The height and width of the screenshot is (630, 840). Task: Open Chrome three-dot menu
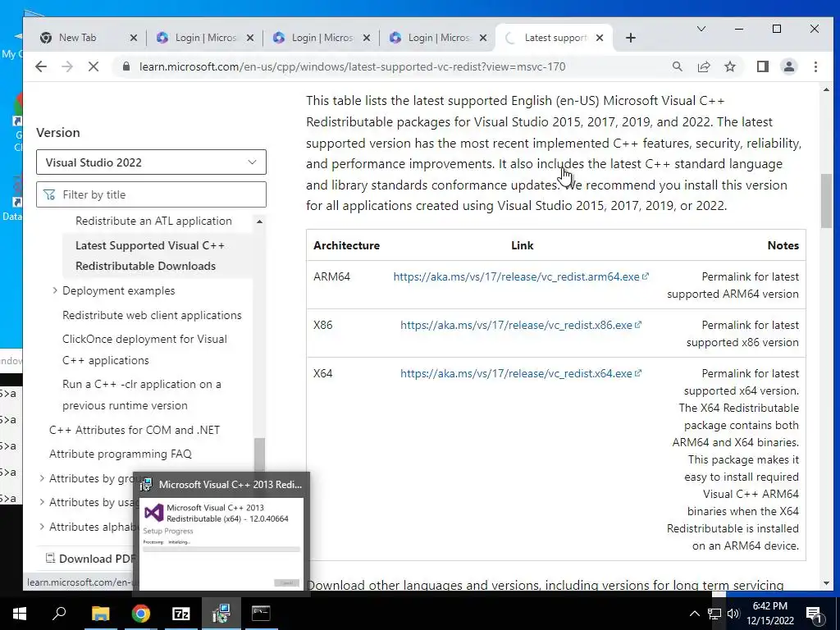click(x=815, y=66)
